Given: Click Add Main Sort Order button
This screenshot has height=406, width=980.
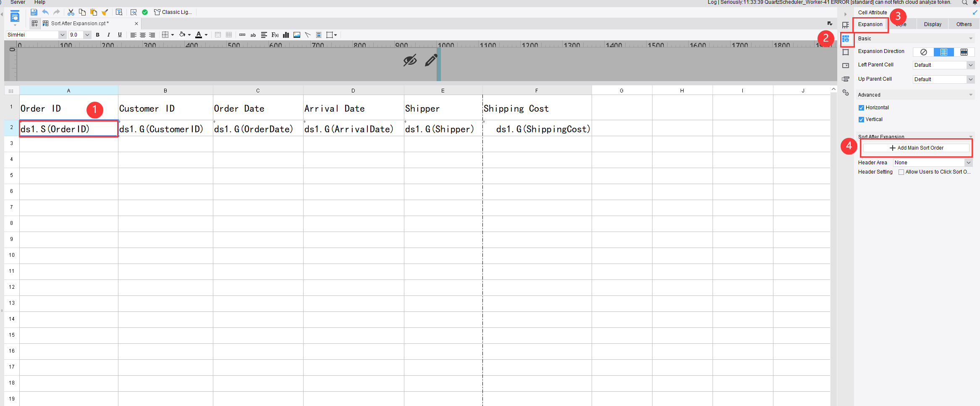Looking at the screenshot, I should pos(916,148).
